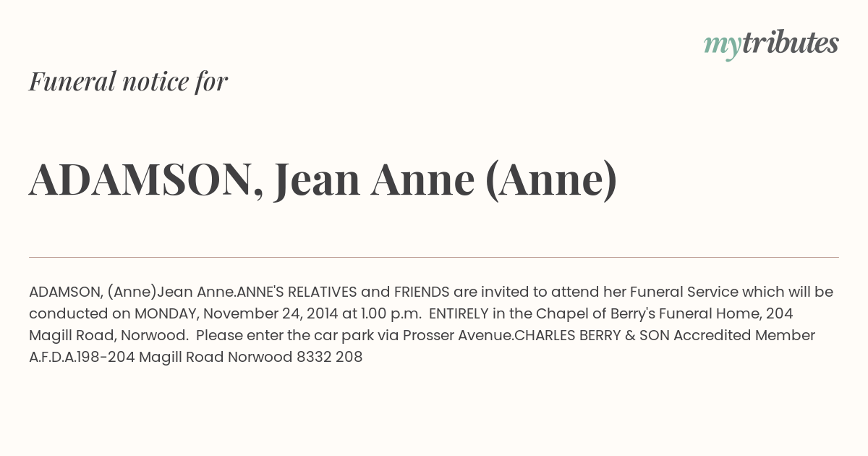The height and width of the screenshot is (456, 868).
Task: Click the "ADAMSON, Jean Anne (Anne)" title
Action: [x=323, y=180]
